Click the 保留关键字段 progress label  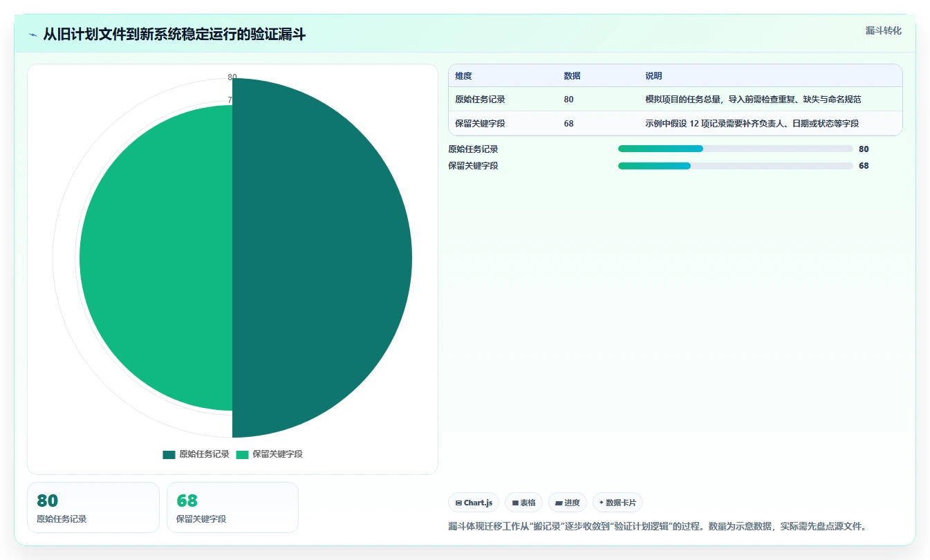click(473, 166)
